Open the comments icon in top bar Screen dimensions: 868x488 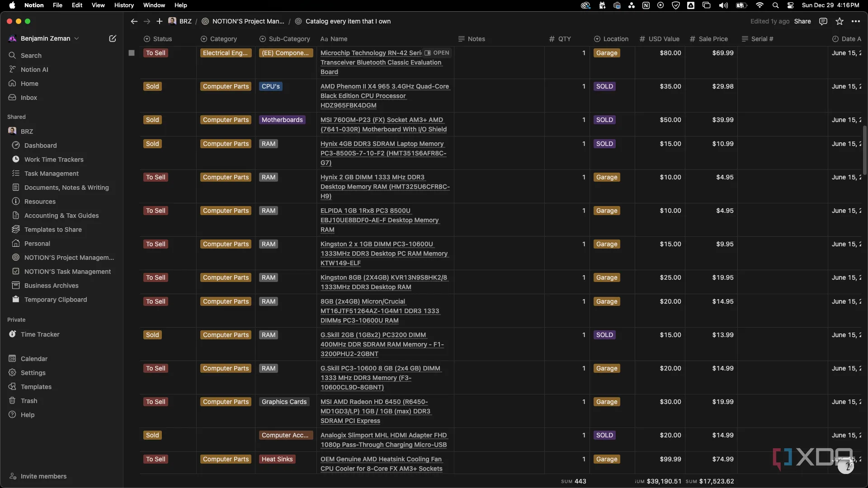(x=823, y=21)
